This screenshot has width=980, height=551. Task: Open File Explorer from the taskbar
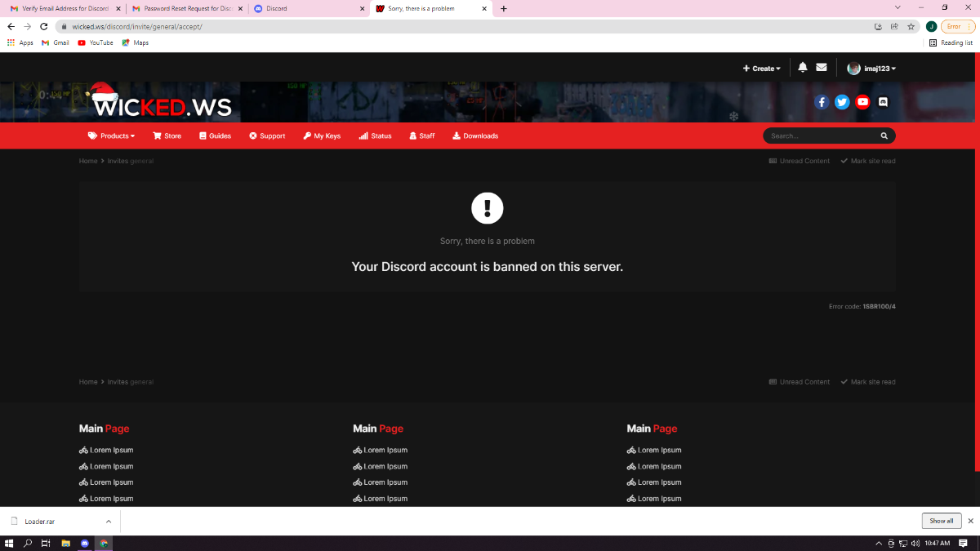coord(65,543)
